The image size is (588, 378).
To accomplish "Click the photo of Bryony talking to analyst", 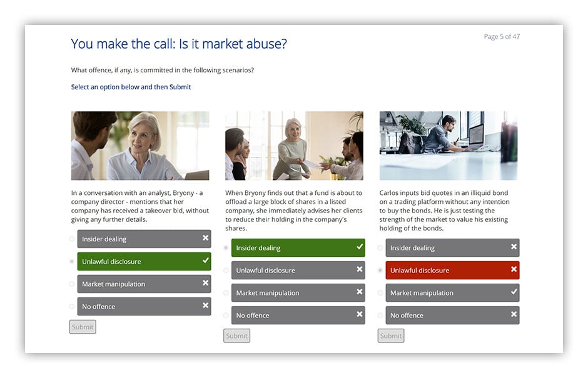I will pyautogui.click(x=140, y=146).
